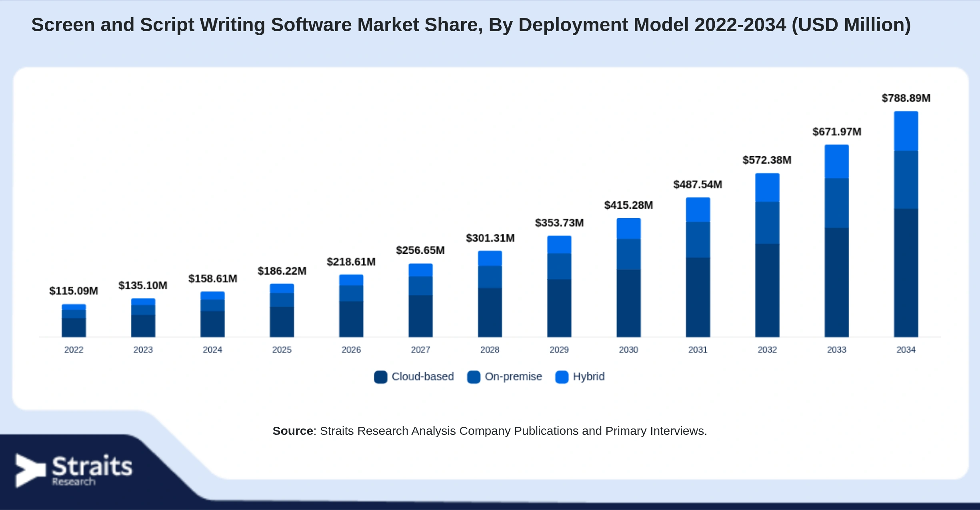Select the $218.61M value label

click(x=351, y=262)
